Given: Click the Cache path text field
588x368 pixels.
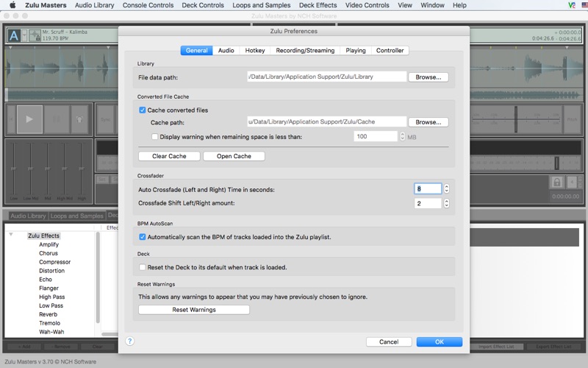Looking at the screenshot, I should tap(326, 121).
